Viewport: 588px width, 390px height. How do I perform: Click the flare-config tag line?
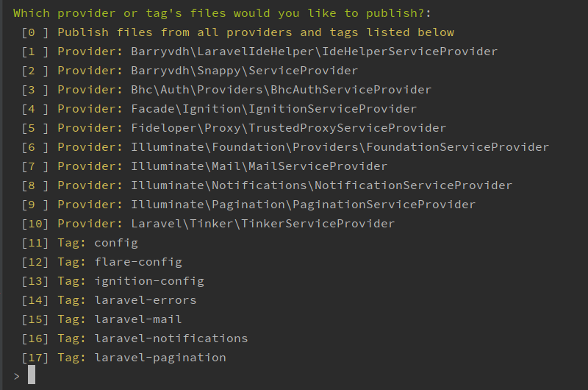point(119,262)
